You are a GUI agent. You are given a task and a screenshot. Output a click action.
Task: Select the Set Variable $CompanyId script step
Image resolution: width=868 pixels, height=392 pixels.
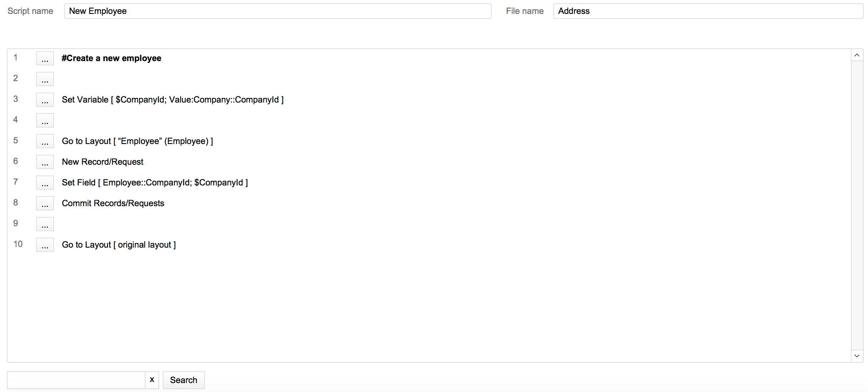coord(172,100)
